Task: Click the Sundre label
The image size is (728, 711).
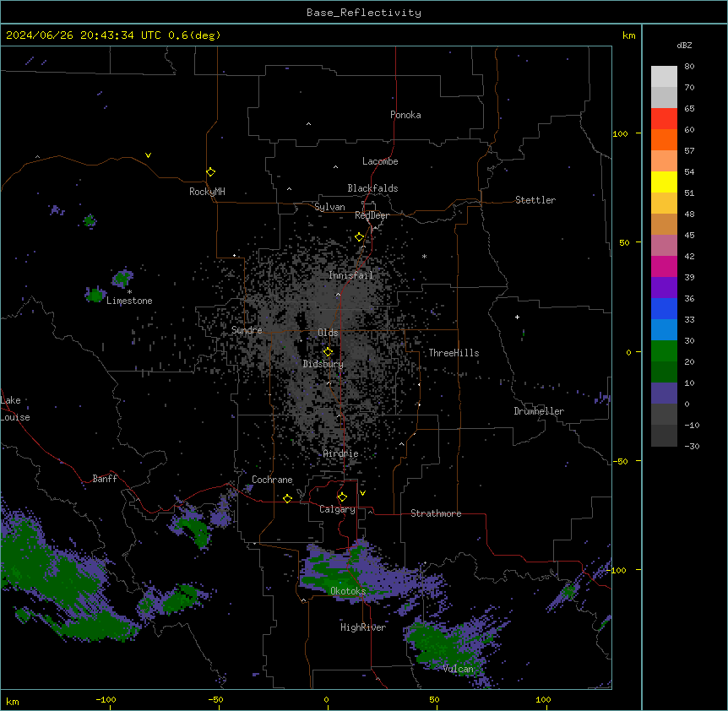Action: click(x=247, y=330)
